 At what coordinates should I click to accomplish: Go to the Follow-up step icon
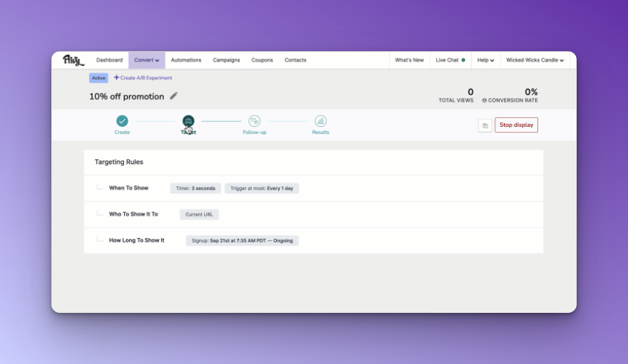coord(255,121)
